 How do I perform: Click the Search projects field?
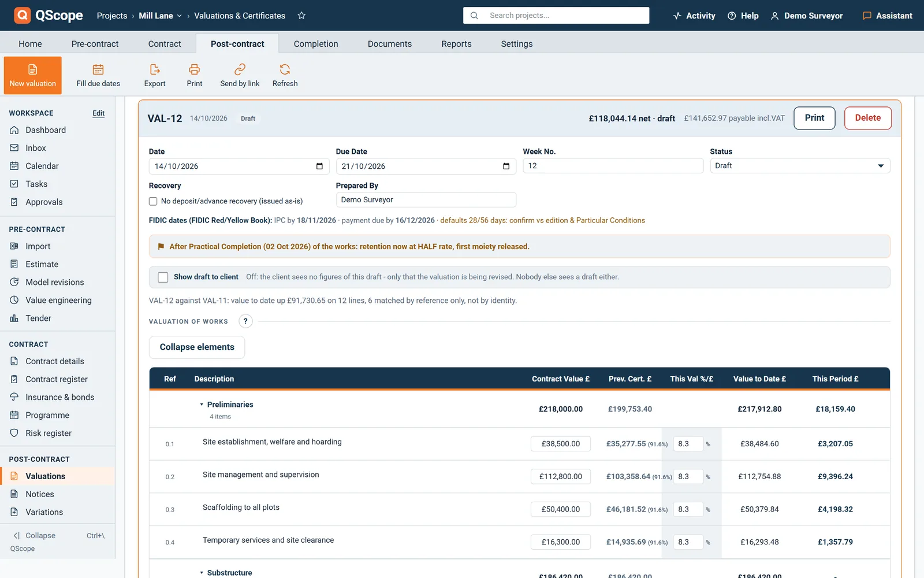click(556, 16)
